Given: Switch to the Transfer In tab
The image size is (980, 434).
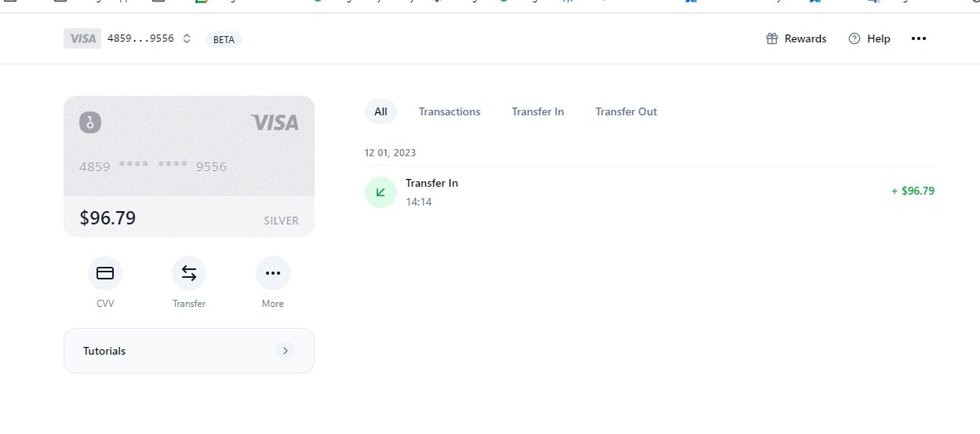Looking at the screenshot, I should pyautogui.click(x=537, y=111).
